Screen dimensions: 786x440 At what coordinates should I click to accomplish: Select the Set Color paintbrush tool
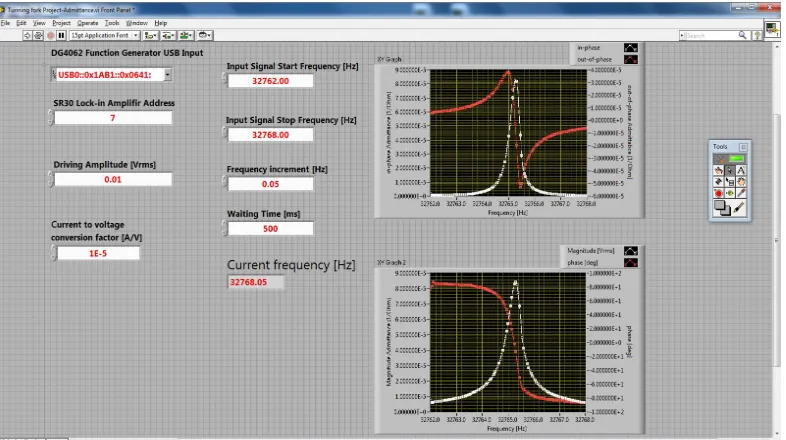739,207
